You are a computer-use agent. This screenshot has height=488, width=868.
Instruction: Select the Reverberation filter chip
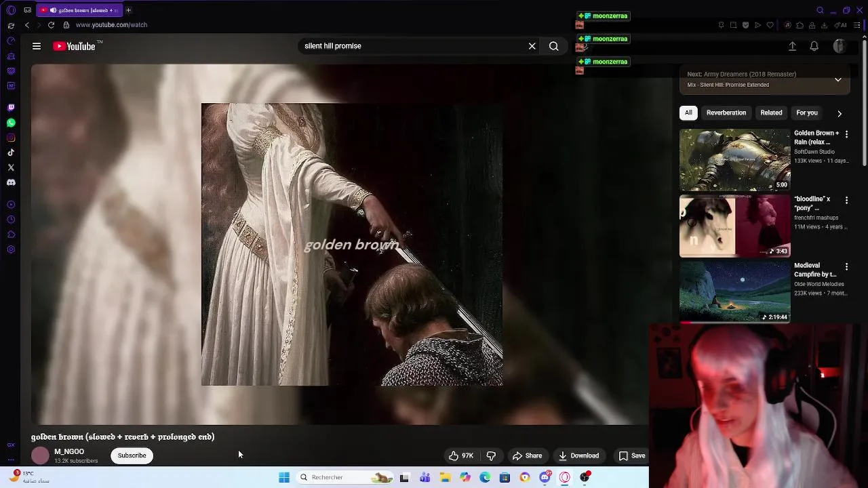click(x=726, y=113)
